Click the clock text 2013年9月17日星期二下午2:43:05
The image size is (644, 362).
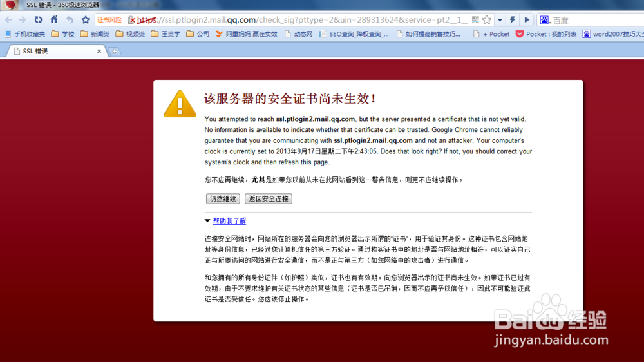(327, 151)
